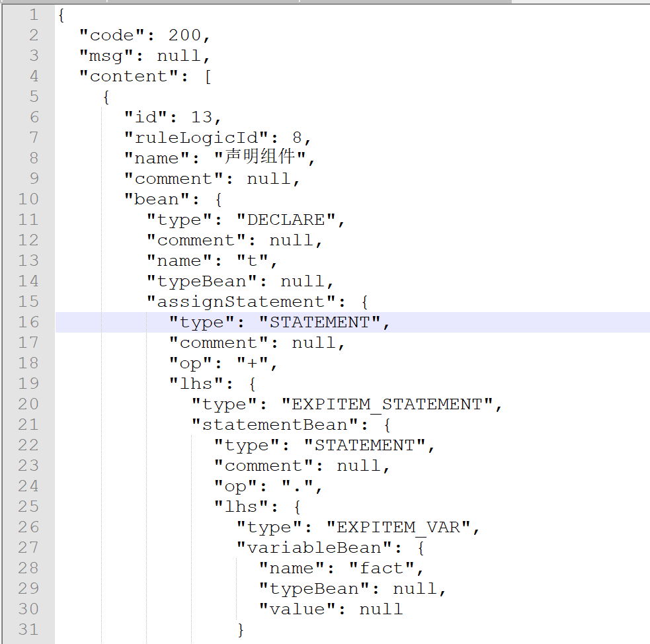Click the "bean" key on line 10
This screenshot has height=644, width=650.
coord(156,199)
